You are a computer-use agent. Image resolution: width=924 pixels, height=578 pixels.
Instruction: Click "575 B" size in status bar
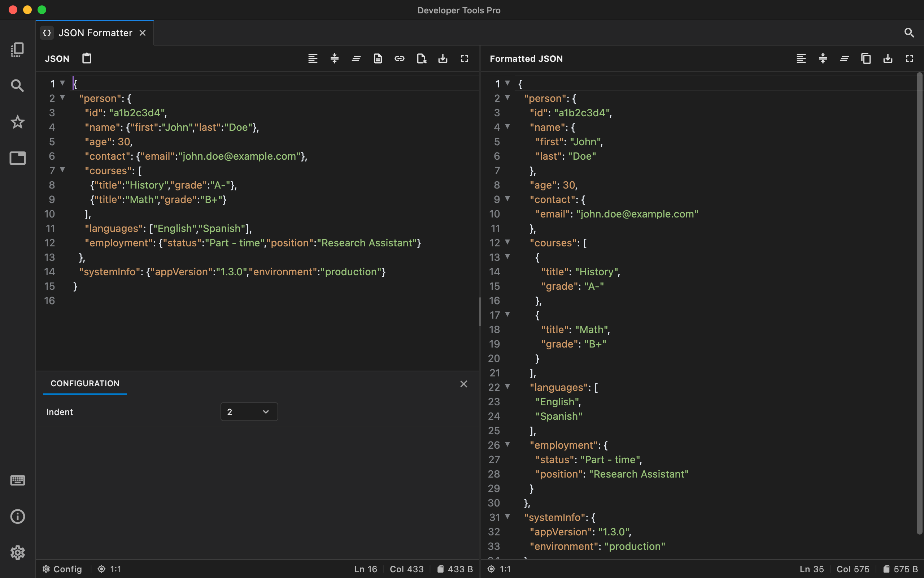pos(900,569)
